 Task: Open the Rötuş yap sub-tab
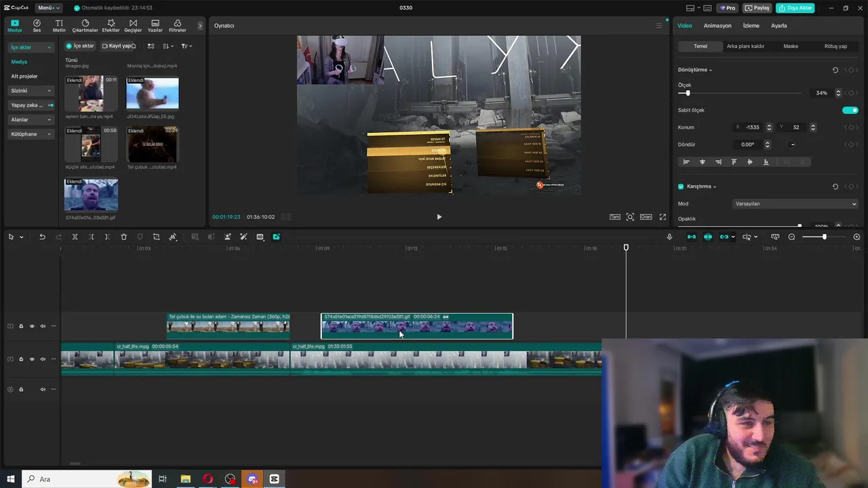point(835,46)
